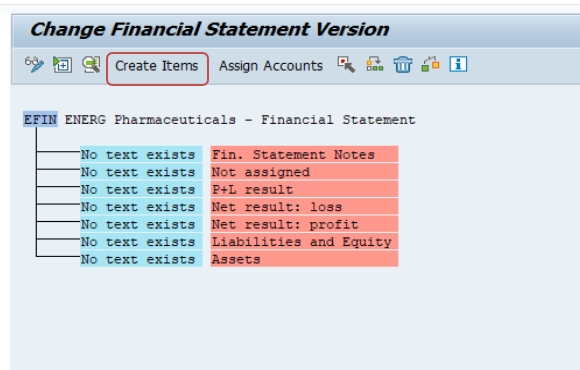This screenshot has width=580, height=370.
Task: Select the Net result: profit item
Action: tap(304, 224)
